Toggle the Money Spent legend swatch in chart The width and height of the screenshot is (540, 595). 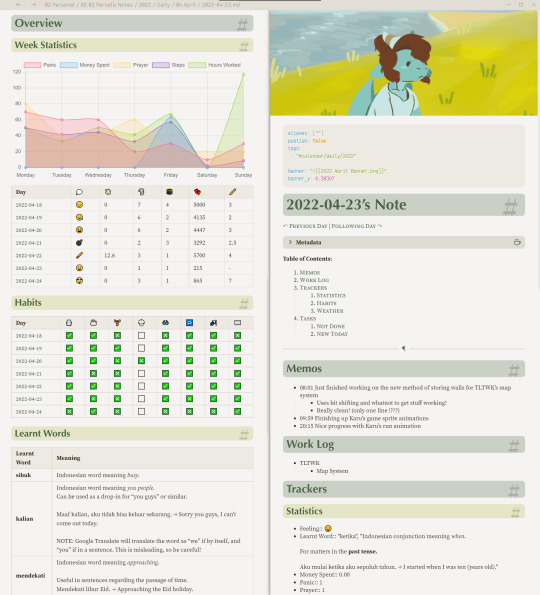coord(69,65)
